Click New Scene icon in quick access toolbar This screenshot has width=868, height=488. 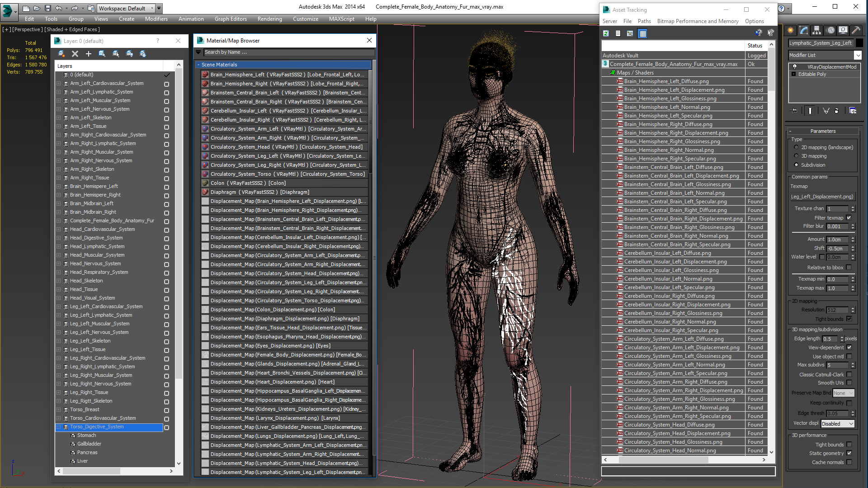pos(26,8)
